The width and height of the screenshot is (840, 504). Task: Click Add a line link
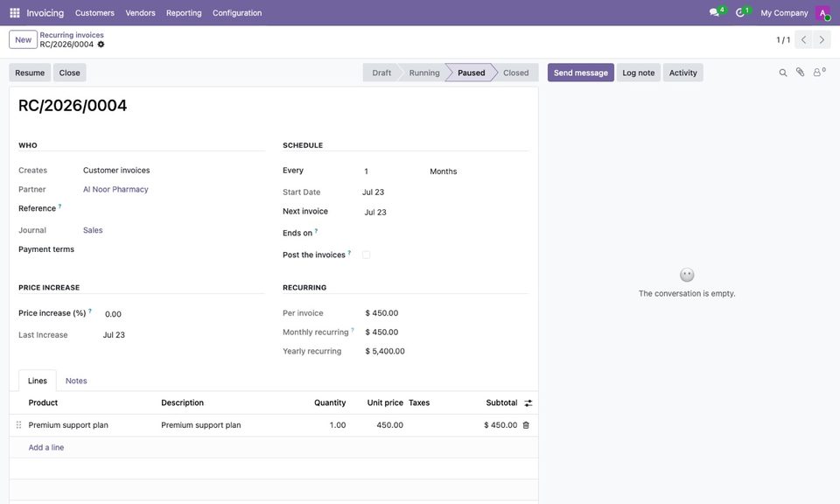(46, 448)
